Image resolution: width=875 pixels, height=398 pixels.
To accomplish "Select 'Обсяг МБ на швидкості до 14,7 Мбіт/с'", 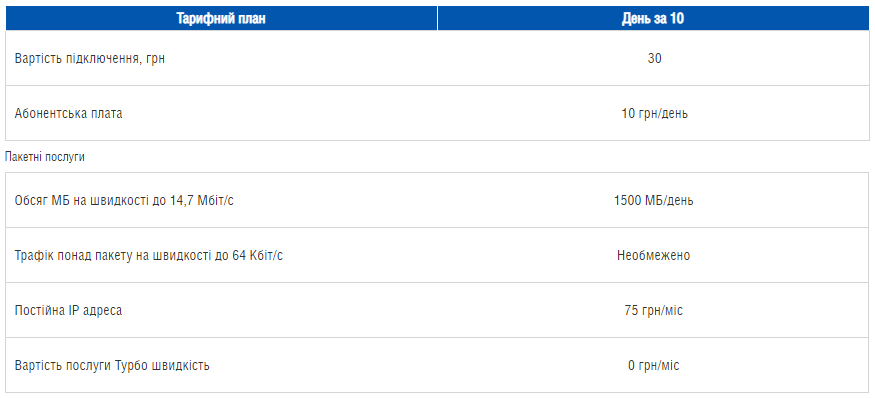I will (x=124, y=200).
